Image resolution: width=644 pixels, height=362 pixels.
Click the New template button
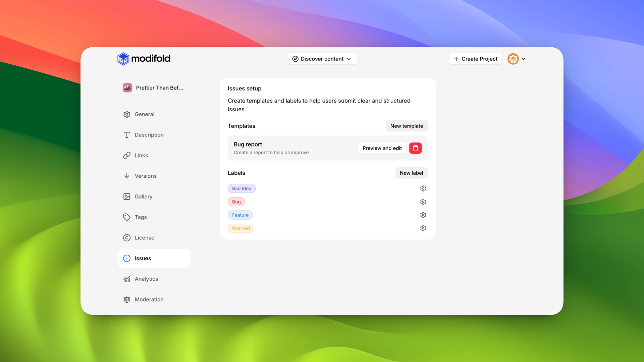click(407, 126)
